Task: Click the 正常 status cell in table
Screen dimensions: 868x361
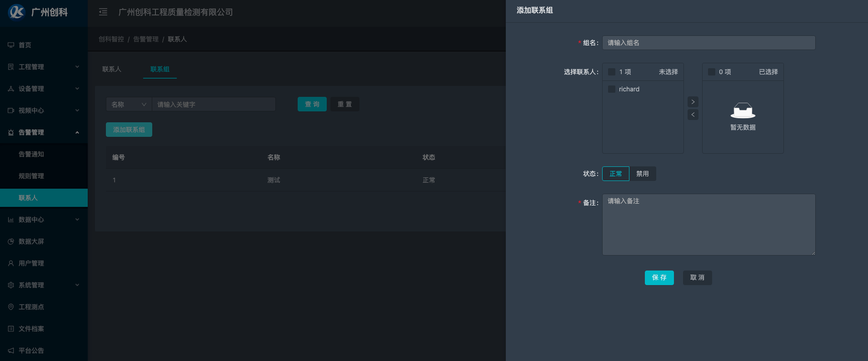Action: point(429,180)
